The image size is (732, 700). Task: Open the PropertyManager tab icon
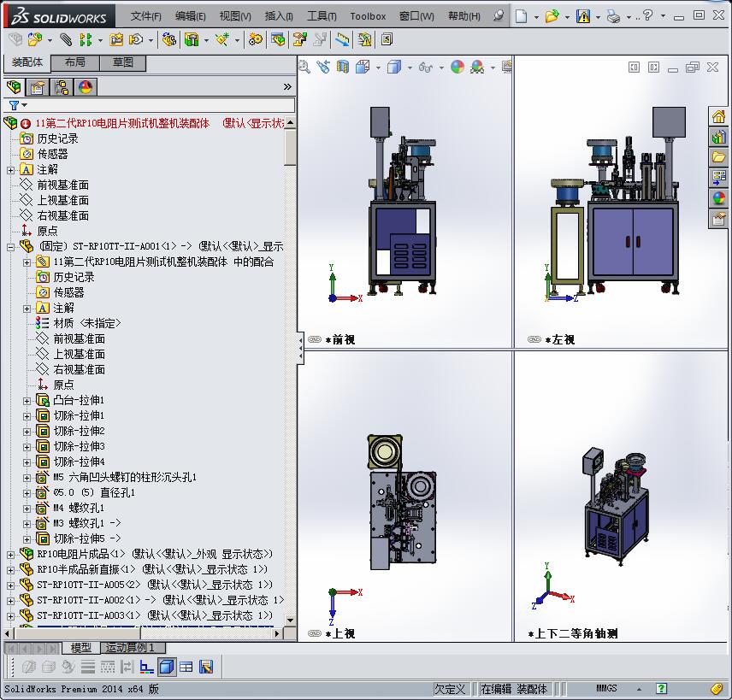tap(38, 87)
